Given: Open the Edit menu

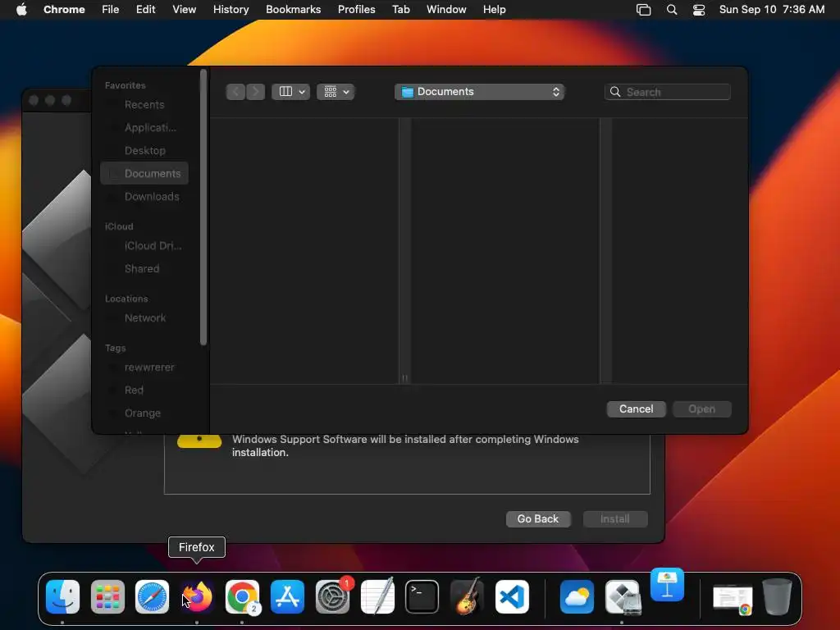Looking at the screenshot, I should (x=145, y=9).
